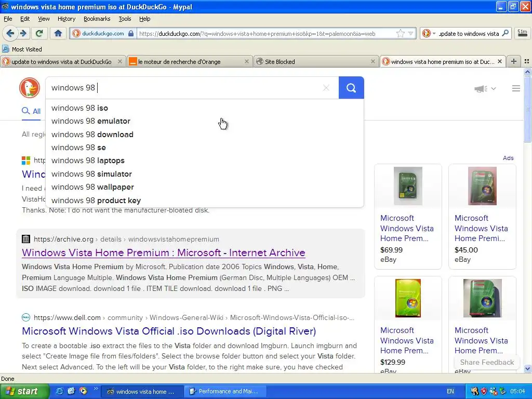Open the browser home page
This screenshot has width=532, height=399.
tap(58, 33)
